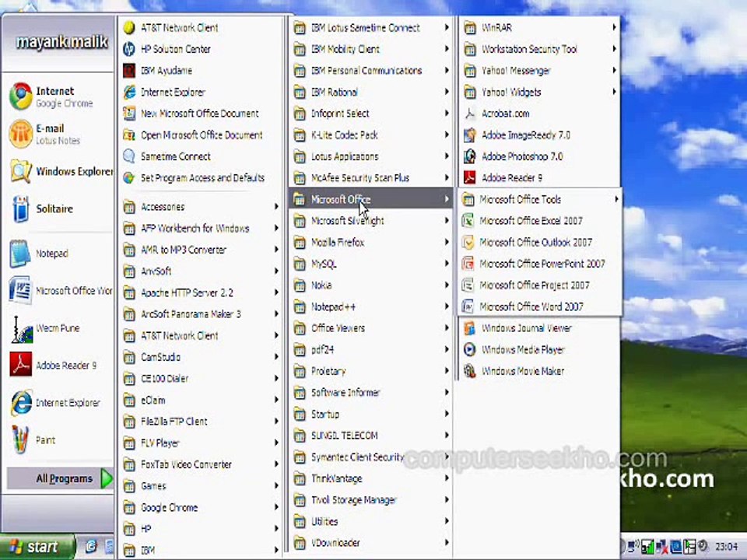747x560 pixels.
Task: Launch Solitaire game icon
Action: 21,209
